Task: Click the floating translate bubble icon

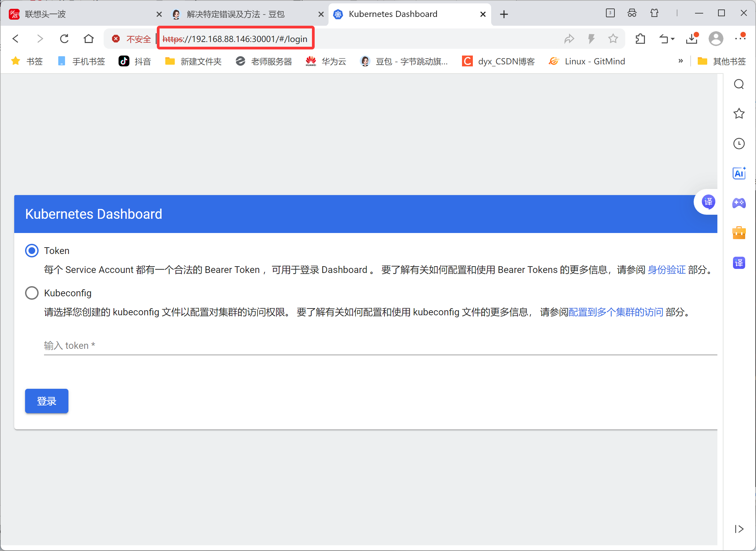Action: click(708, 202)
